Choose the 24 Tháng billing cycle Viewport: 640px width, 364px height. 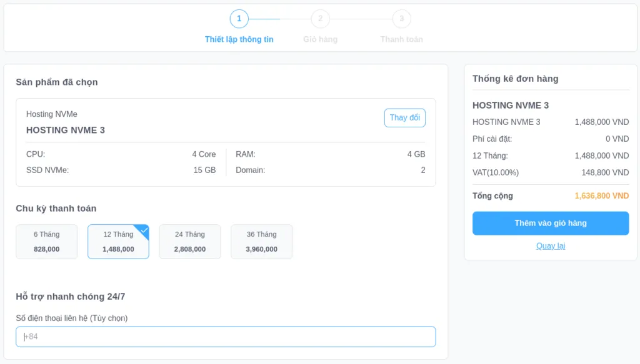(190, 242)
